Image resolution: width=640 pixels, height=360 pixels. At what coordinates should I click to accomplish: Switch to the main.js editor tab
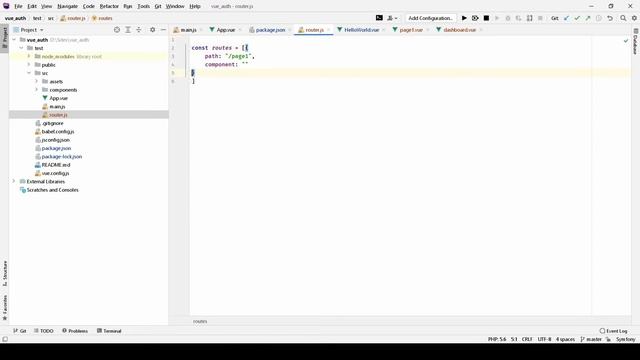coord(188,30)
